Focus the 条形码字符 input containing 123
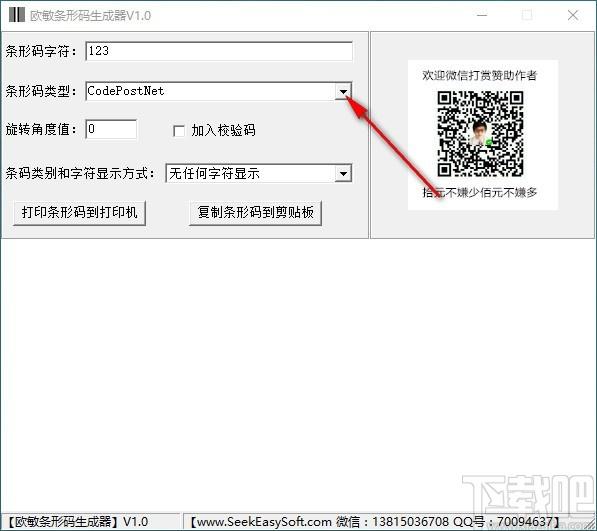 [219, 51]
